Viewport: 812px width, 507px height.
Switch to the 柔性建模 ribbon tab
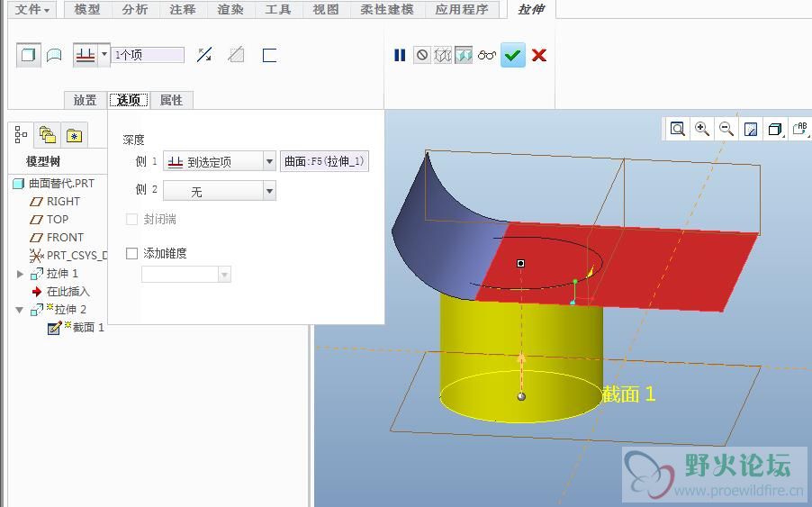(387, 9)
